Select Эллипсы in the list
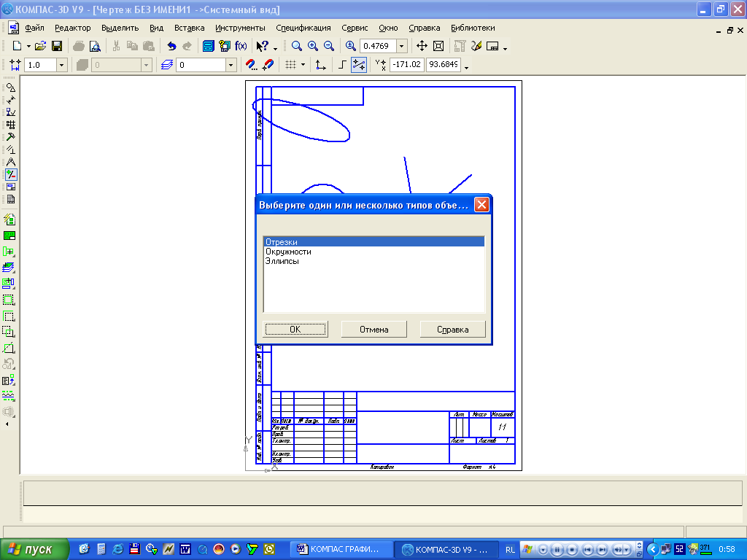 [374, 261]
